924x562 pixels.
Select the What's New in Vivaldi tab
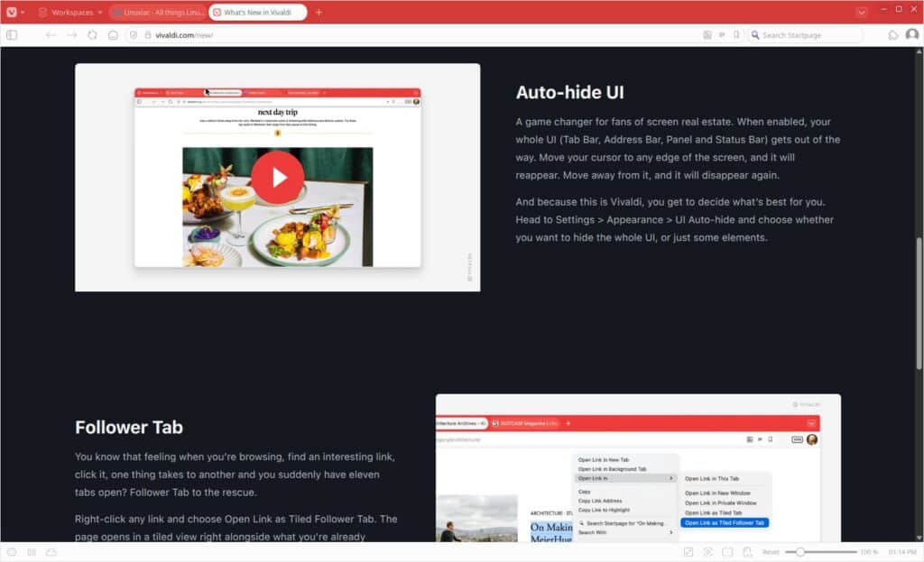[x=255, y=12]
